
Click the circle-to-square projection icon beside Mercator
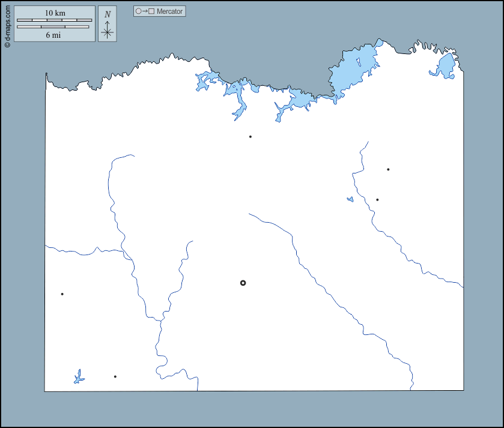coord(145,11)
